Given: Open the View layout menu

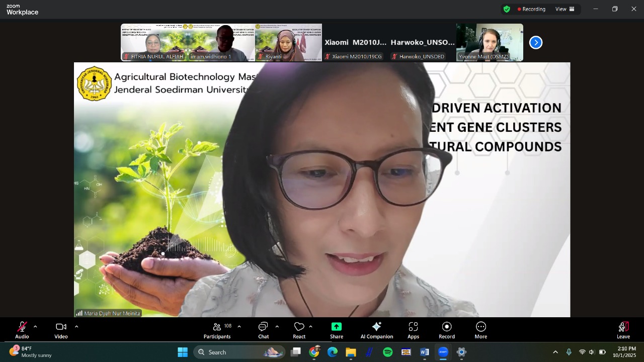Looking at the screenshot, I should pos(565,9).
